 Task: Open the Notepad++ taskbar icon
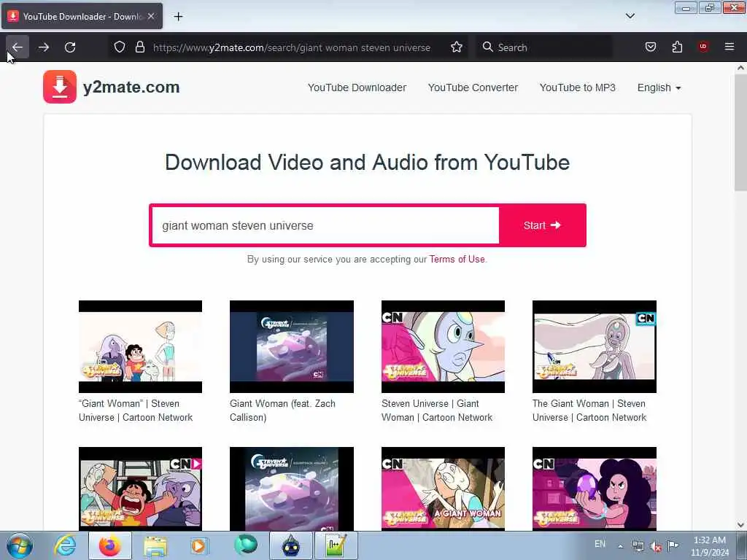coord(336,545)
